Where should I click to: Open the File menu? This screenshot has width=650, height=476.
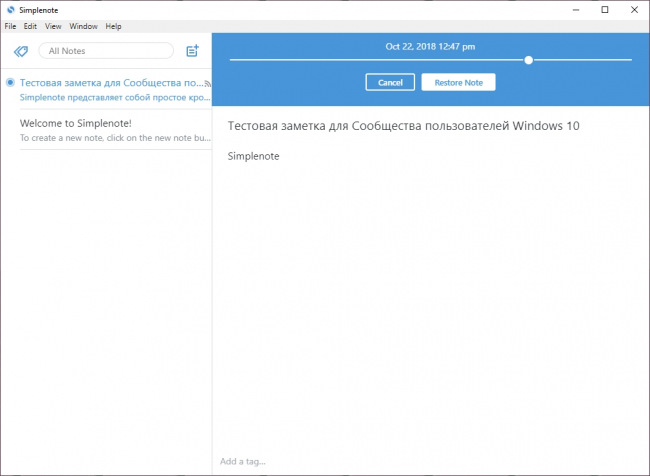click(10, 26)
